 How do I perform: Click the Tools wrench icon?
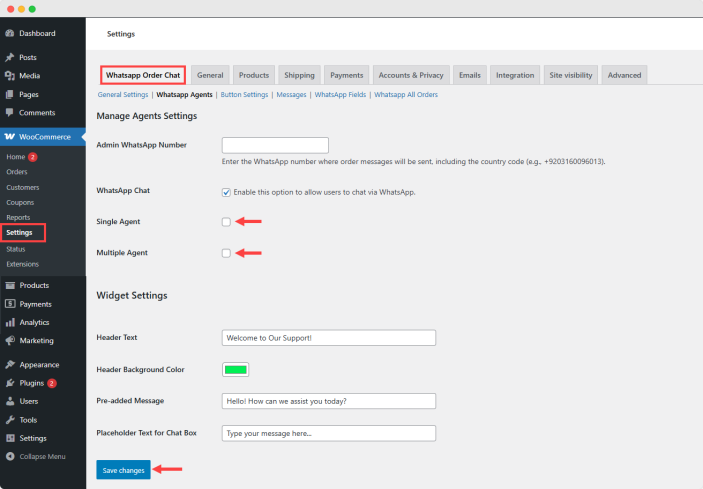click(10, 420)
